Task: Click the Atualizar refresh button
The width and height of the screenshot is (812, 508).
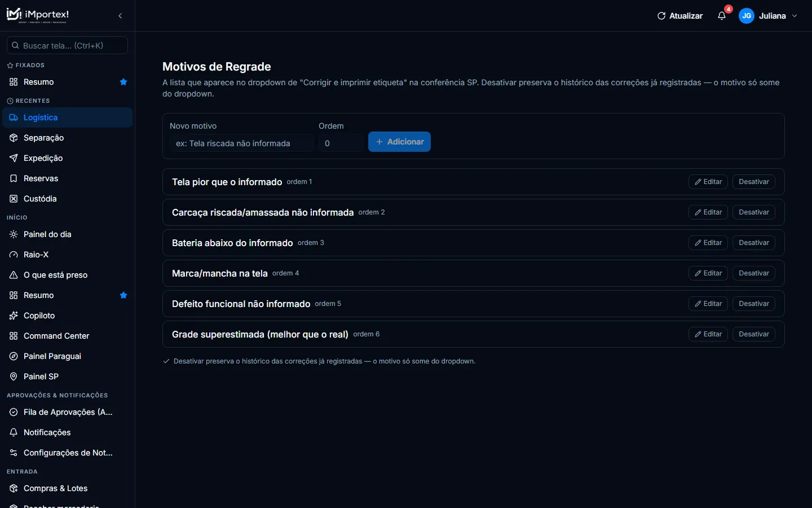Action: (680, 16)
